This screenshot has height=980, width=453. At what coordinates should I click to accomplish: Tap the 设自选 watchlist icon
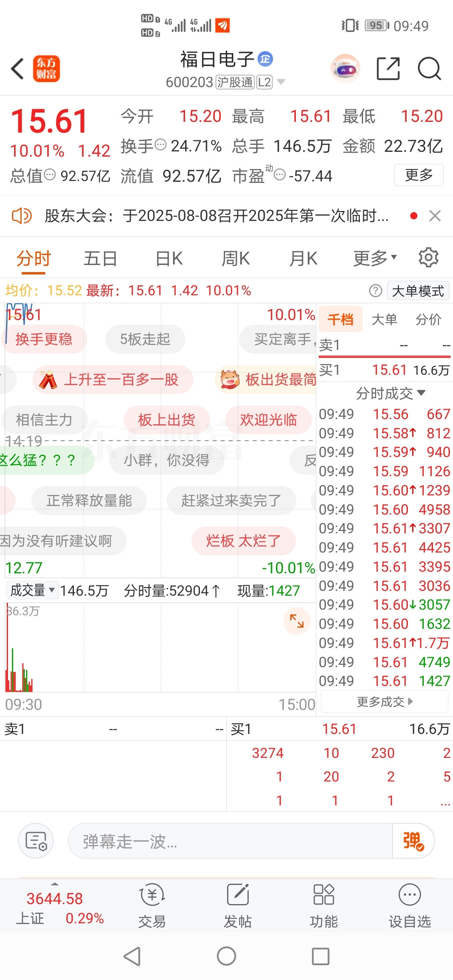(x=410, y=905)
